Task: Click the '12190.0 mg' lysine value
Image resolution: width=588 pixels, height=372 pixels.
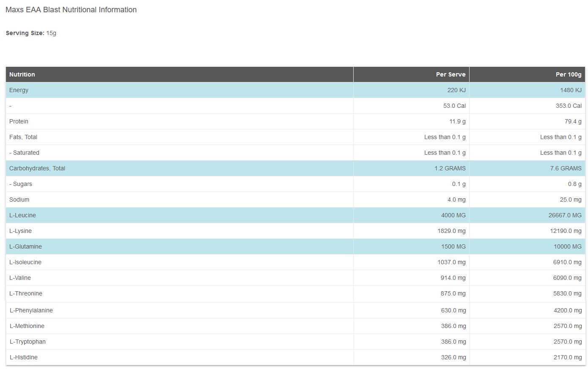Action: (x=566, y=231)
